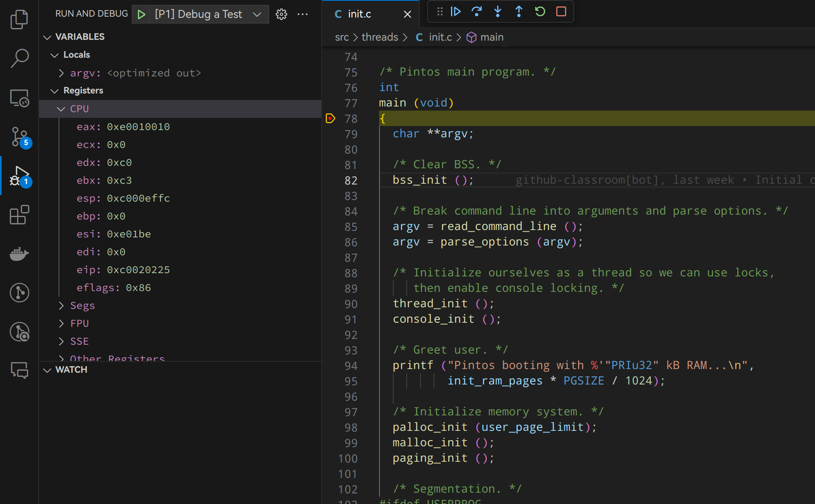815x504 pixels.
Task: Select the eip register row
Action: pyautogui.click(x=180, y=269)
